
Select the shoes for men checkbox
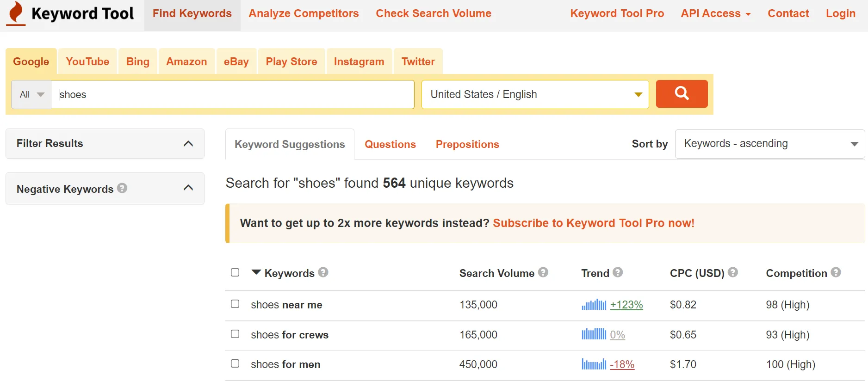tap(235, 363)
